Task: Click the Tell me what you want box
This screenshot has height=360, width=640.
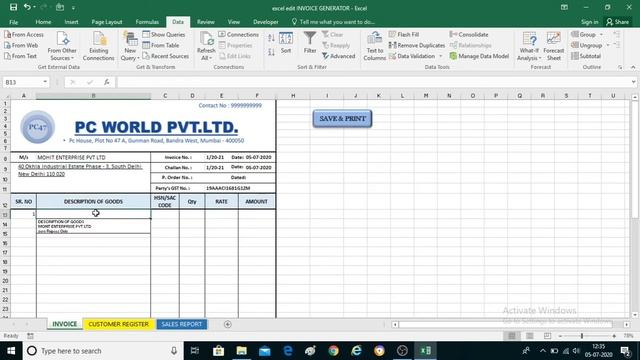Action: tap(333, 22)
